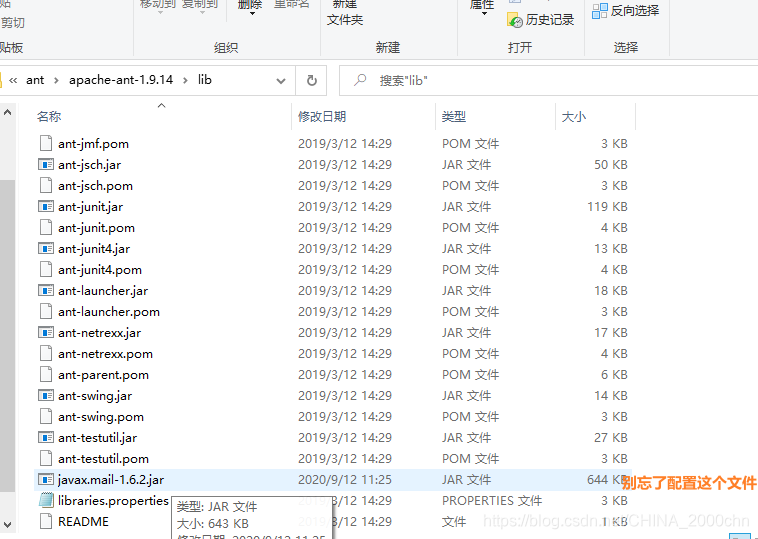Expand hidden path folders via double chevron

(x=13, y=81)
